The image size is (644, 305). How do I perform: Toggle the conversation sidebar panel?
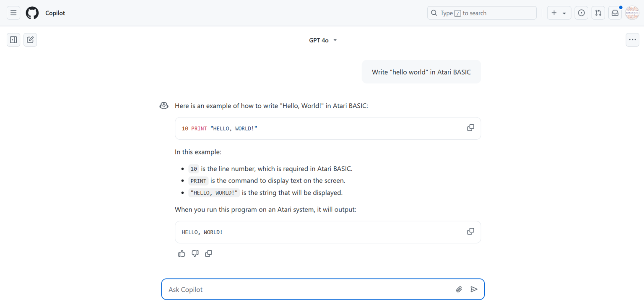pyautogui.click(x=13, y=39)
